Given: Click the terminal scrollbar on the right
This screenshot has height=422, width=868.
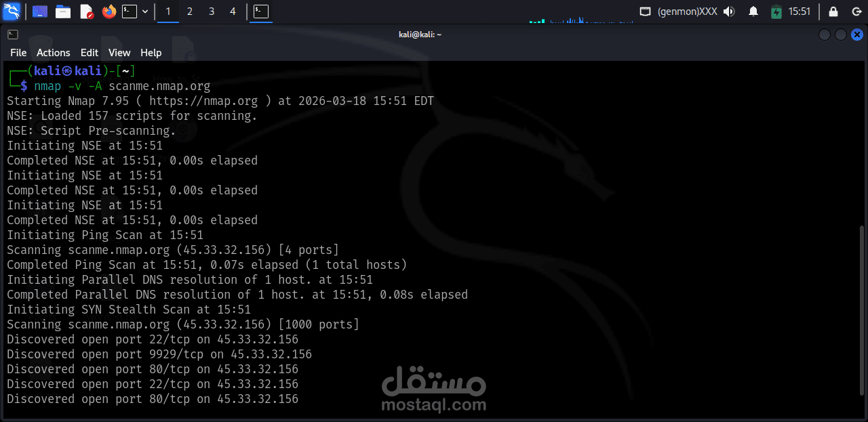Looking at the screenshot, I should [x=862, y=271].
